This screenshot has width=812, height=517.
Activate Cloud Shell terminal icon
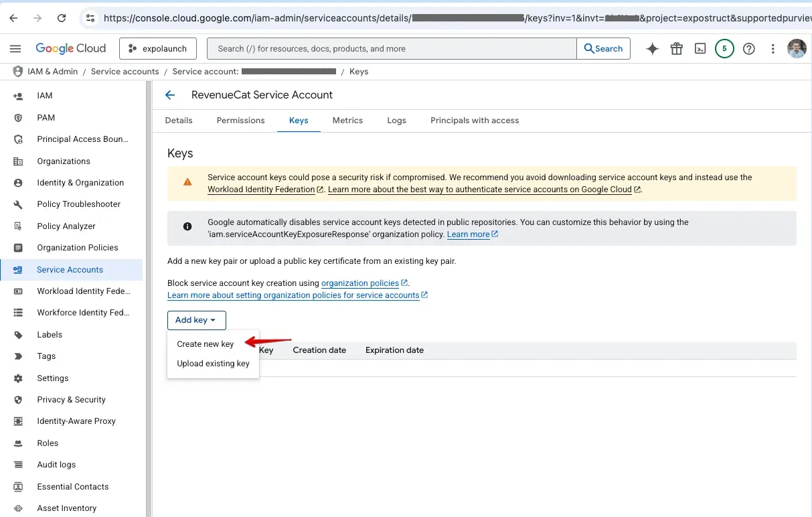[700, 49]
